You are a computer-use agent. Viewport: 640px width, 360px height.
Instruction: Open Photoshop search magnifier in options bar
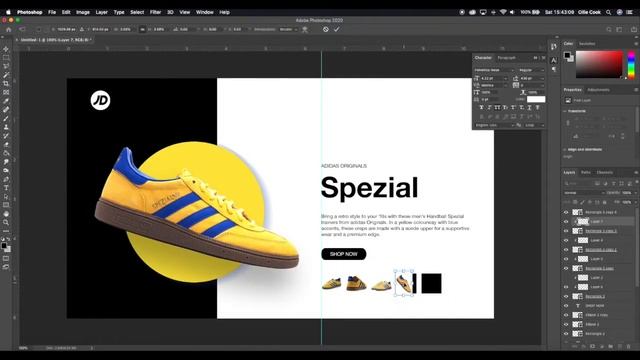click(609, 29)
